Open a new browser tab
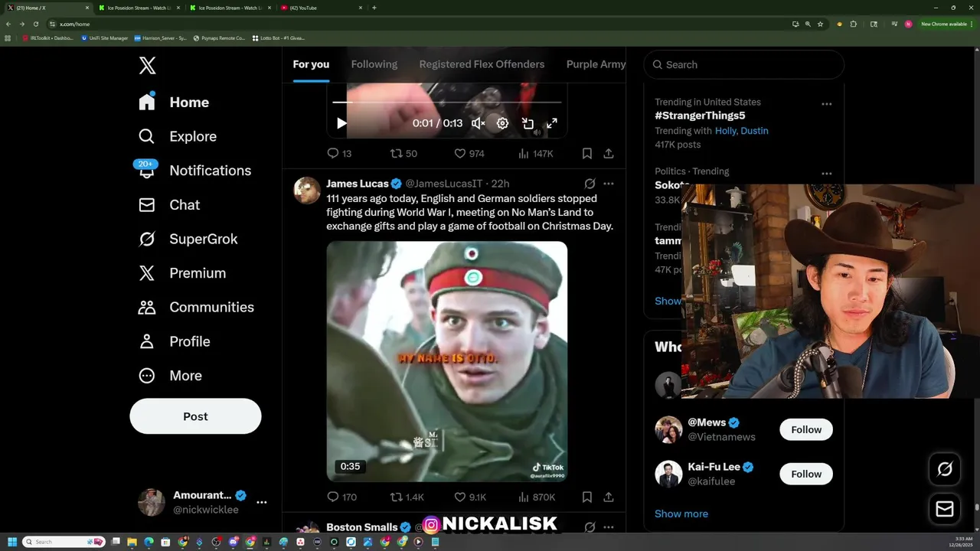 point(374,8)
